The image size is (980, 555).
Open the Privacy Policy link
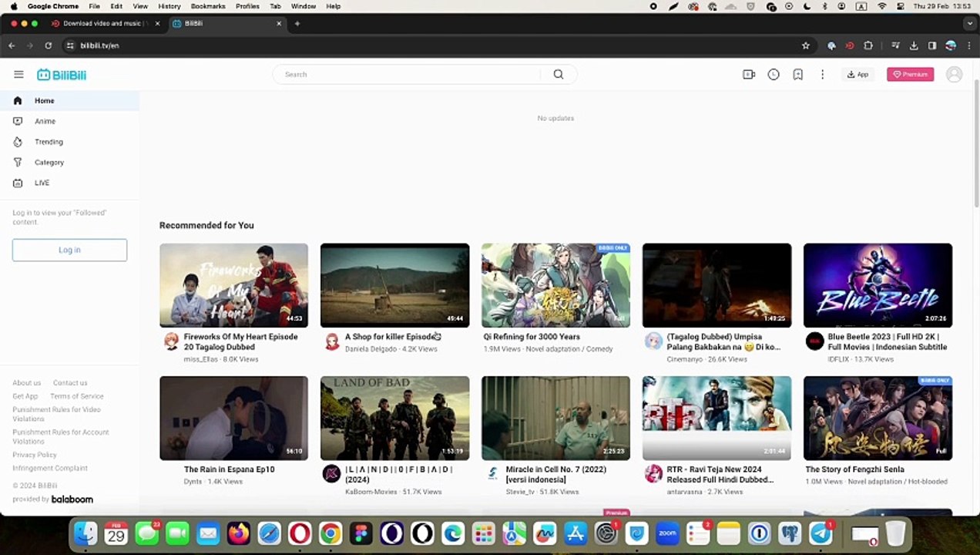[x=35, y=455]
